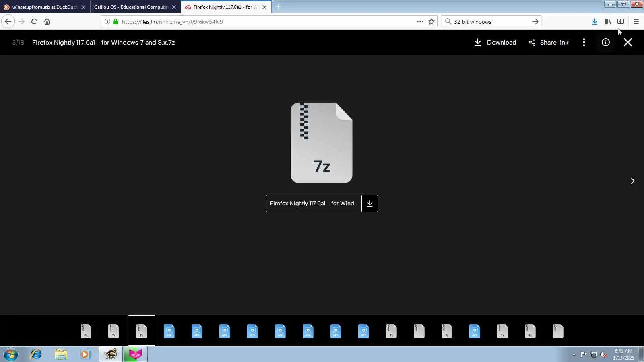Click the large 7z archive file icon
Viewport: 644px width, 362px height.
[x=322, y=143]
